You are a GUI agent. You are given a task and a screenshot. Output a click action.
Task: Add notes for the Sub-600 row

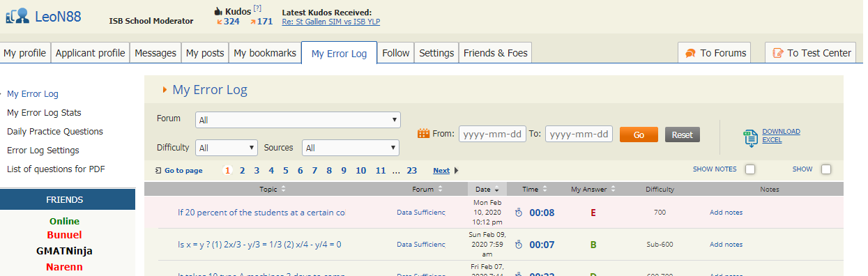[x=726, y=245]
